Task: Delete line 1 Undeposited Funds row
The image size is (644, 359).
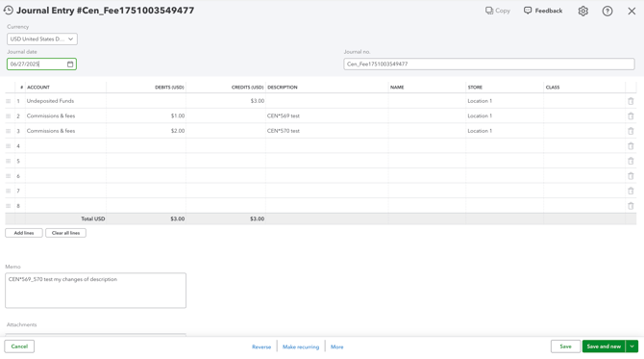Action: click(631, 101)
